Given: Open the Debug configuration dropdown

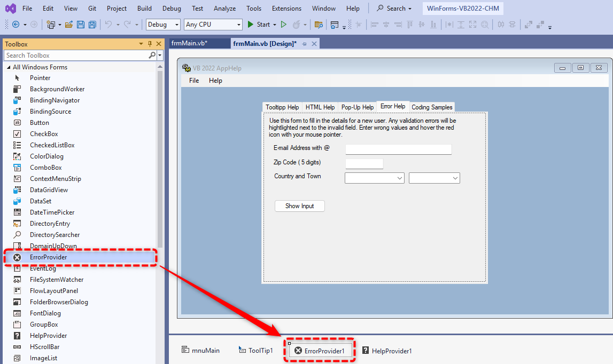Looking at the screenshot, I should [164, 25].
